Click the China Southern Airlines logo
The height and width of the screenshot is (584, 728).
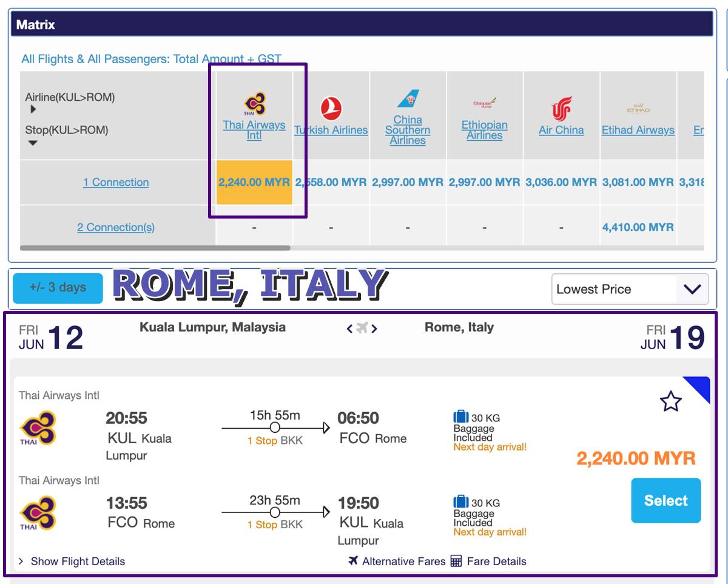coord(408,99)
